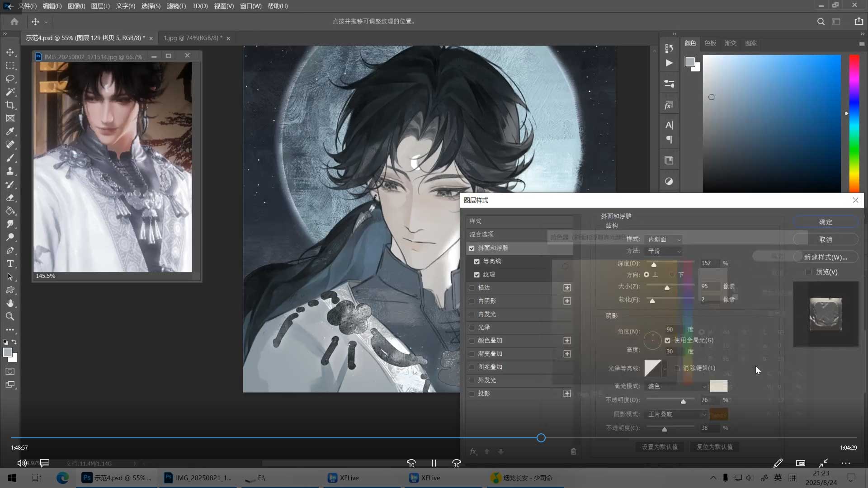Image resolution: width=868 pixels, height=488 pixels.
Task: Select the Hand tool
Action: click(x=10, y=303)
